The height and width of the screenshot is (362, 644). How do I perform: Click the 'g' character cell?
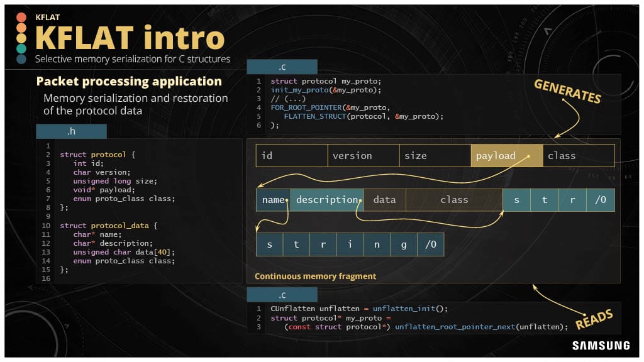click(404, 244)
